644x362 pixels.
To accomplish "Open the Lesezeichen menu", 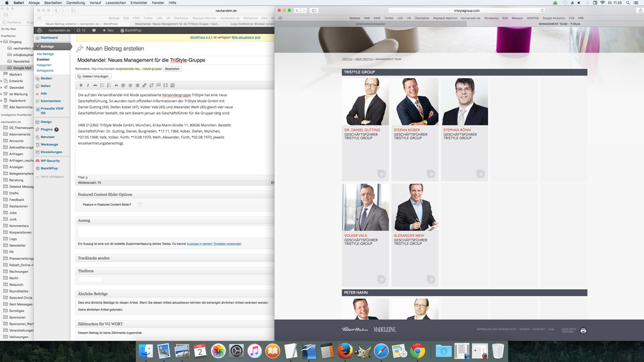I will click(x=116, y=3).
